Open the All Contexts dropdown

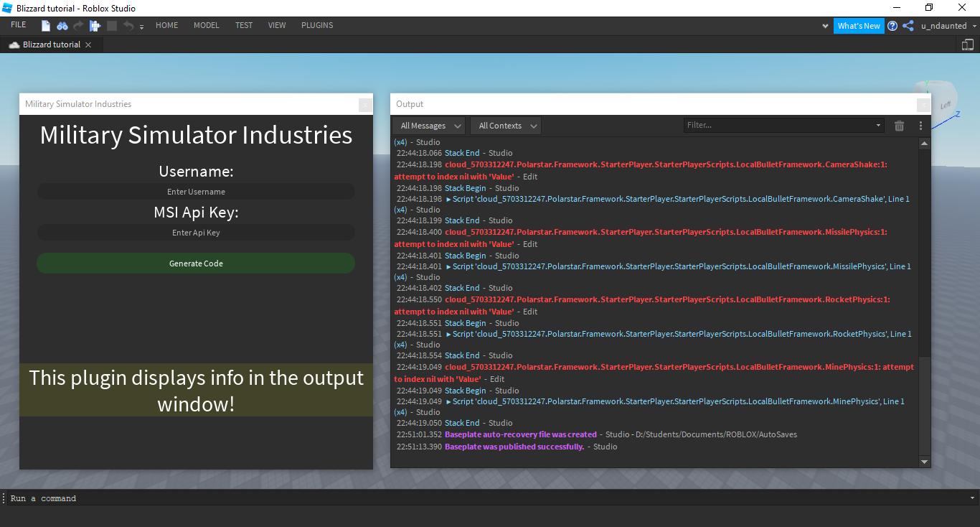506,126
